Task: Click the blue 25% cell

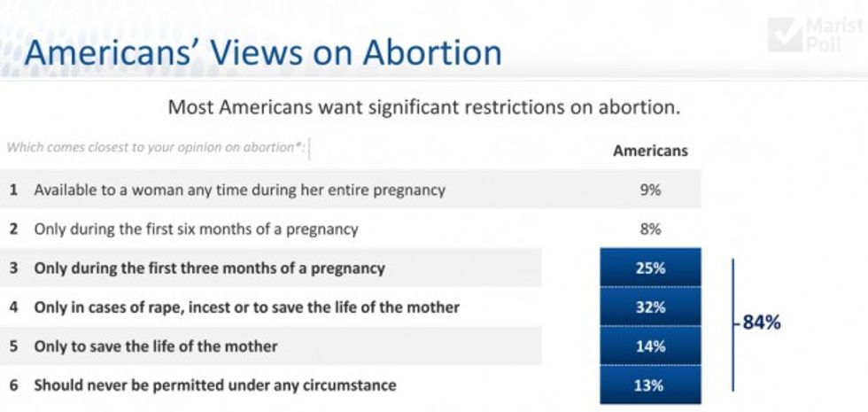Action: pyautogui.click(x=650, y=268)
